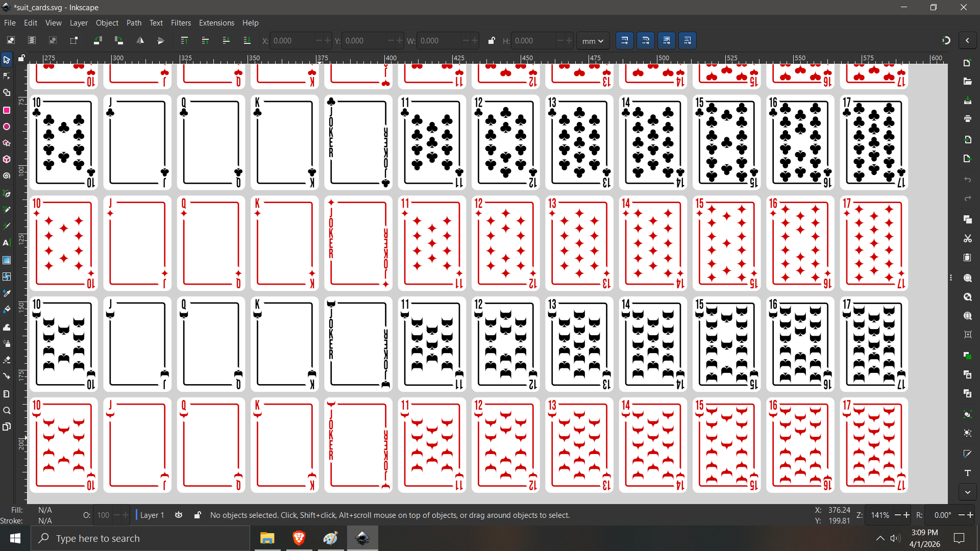Open the Layer 1 layer selector

[152, 515]
